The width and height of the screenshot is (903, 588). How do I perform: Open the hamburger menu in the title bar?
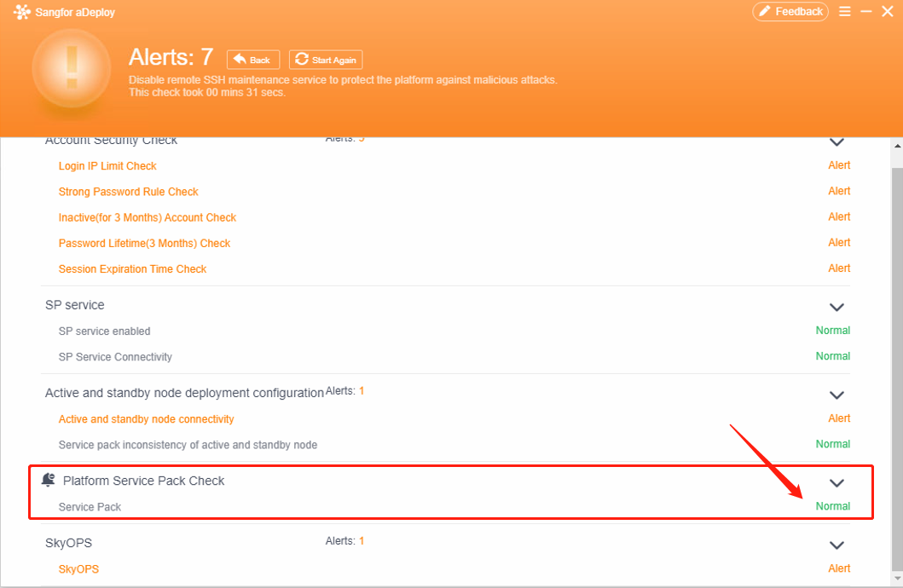[x=845, y=12]
